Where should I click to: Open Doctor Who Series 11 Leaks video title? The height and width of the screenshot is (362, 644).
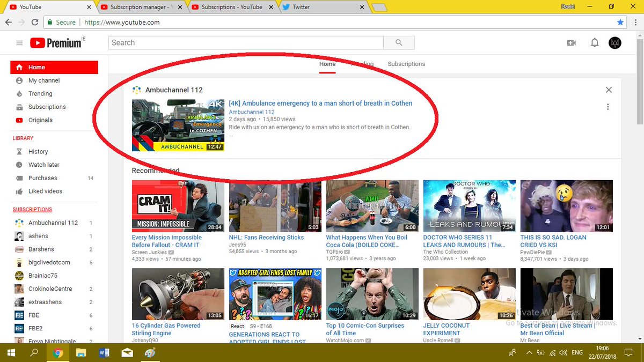pos(464,241)
